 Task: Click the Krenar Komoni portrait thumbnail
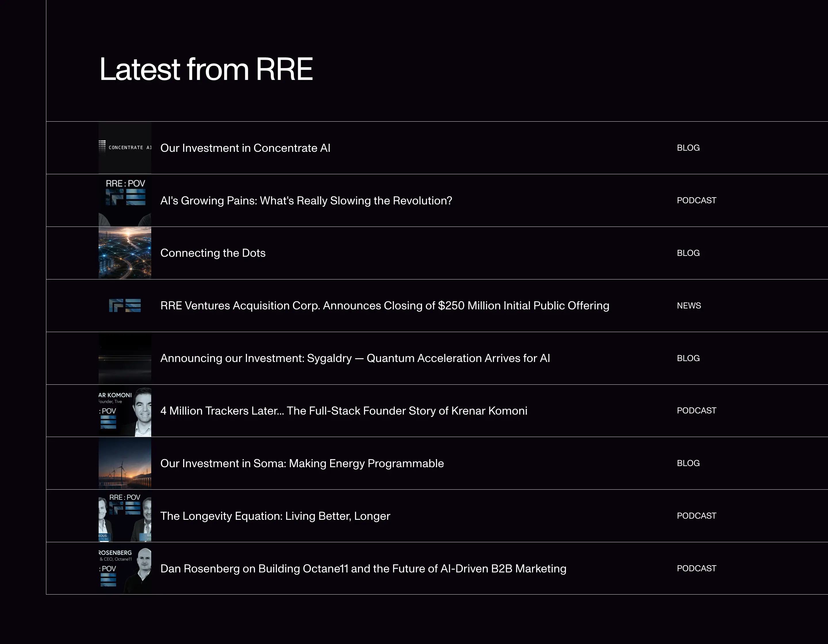(125, 411)
